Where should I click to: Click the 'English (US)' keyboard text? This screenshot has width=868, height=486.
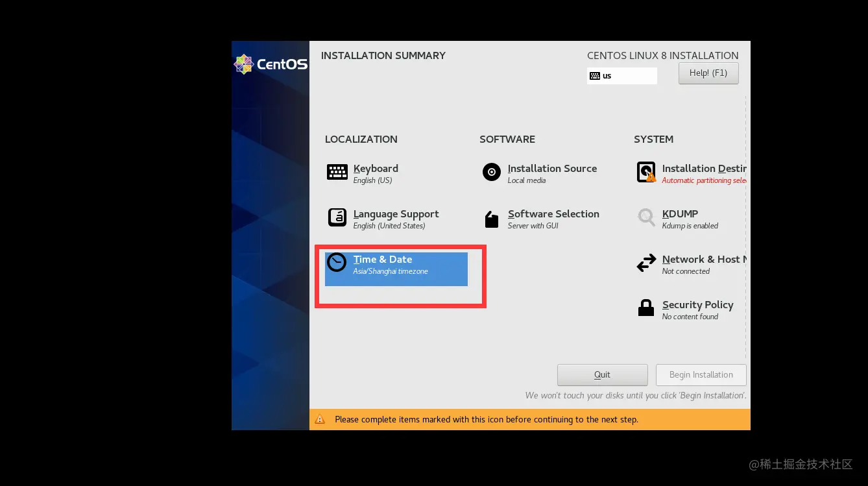pyautogui.click(x=372, y=180)
